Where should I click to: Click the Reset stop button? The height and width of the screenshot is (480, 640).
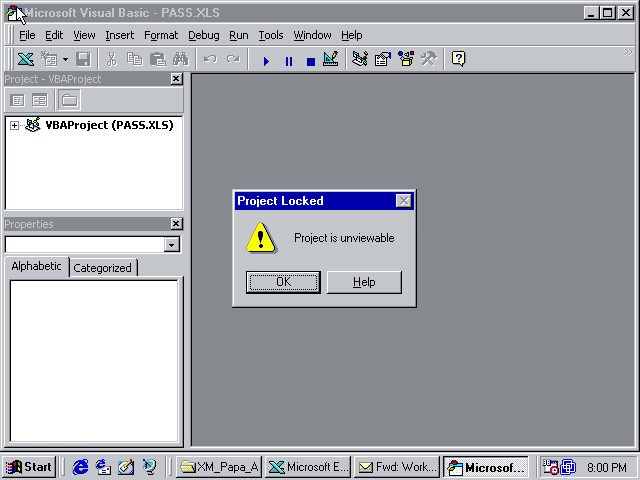pyautogui.click(x=311, y=61)
